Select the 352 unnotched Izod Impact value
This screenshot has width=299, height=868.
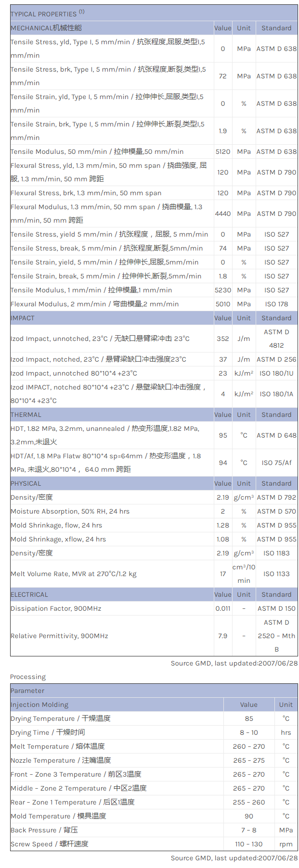pyautogui.click(x=222, y=339)
